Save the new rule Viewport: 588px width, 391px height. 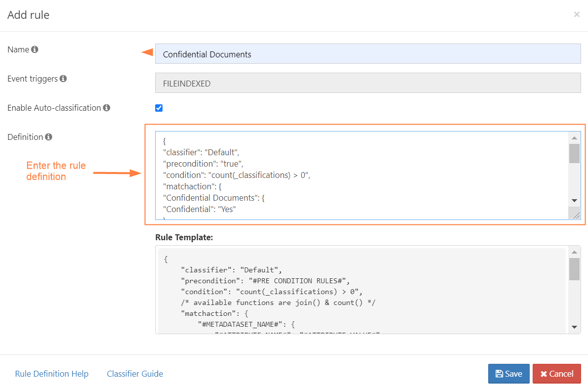point(508,374)
